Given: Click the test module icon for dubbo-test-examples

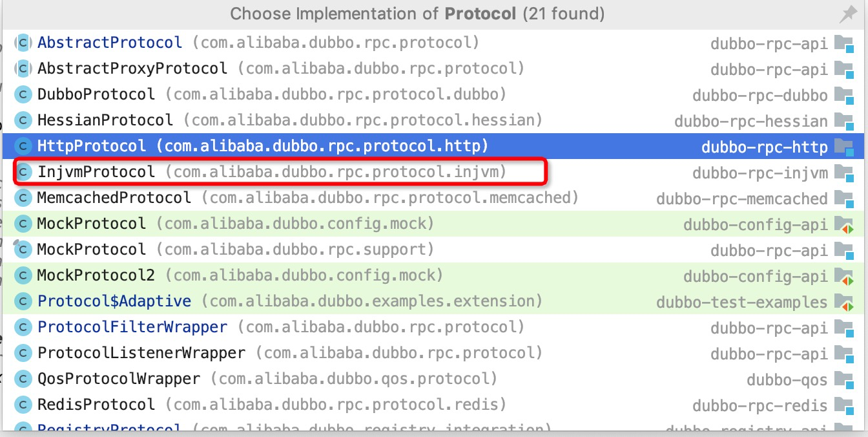Looking at the screenshot, I should click(x=843, y=302).
